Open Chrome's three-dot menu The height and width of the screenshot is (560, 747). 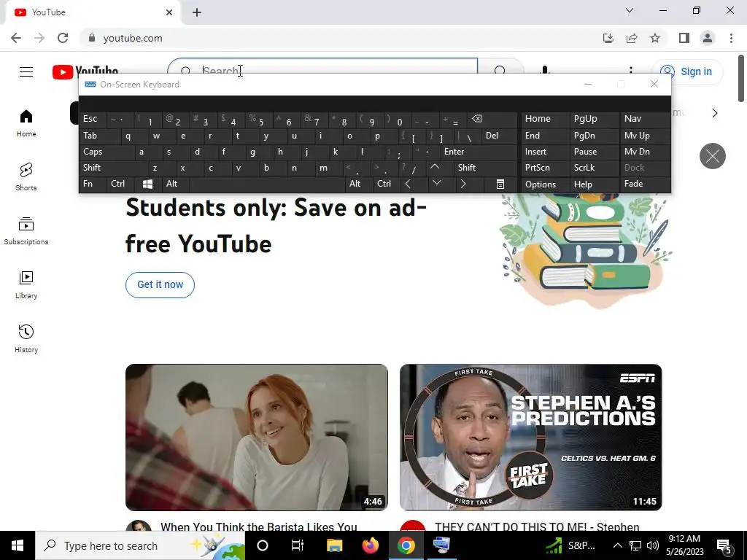click(731, 38)
